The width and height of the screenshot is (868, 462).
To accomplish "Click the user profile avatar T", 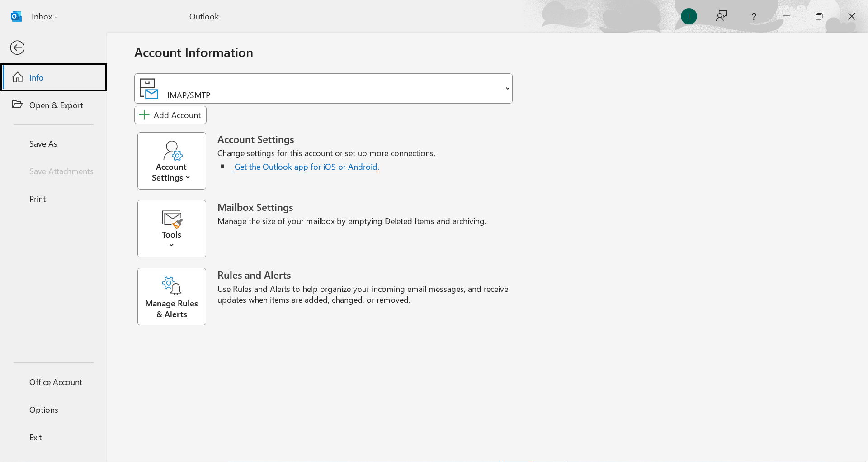I will click(x=689, y=16).
